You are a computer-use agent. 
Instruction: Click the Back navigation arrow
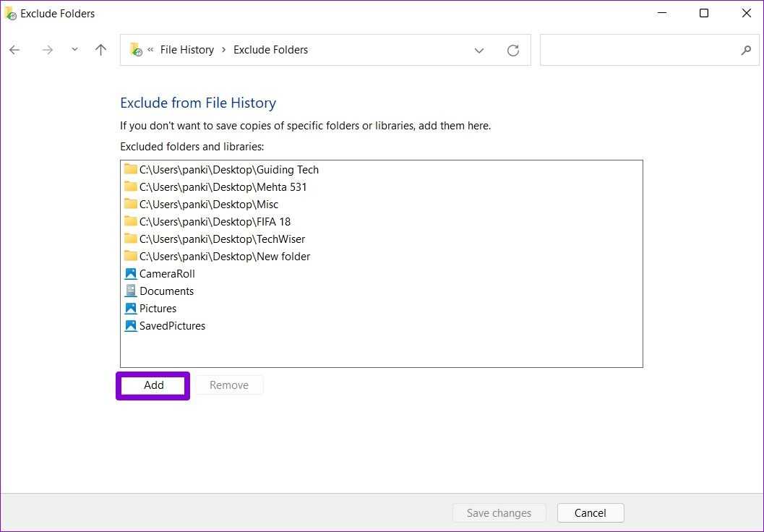tap(14, 50)
